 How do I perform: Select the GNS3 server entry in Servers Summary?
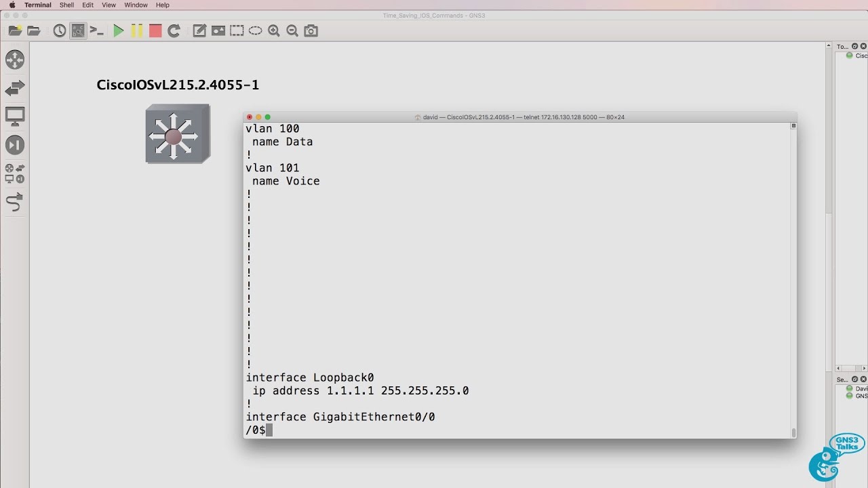point(856,396)
